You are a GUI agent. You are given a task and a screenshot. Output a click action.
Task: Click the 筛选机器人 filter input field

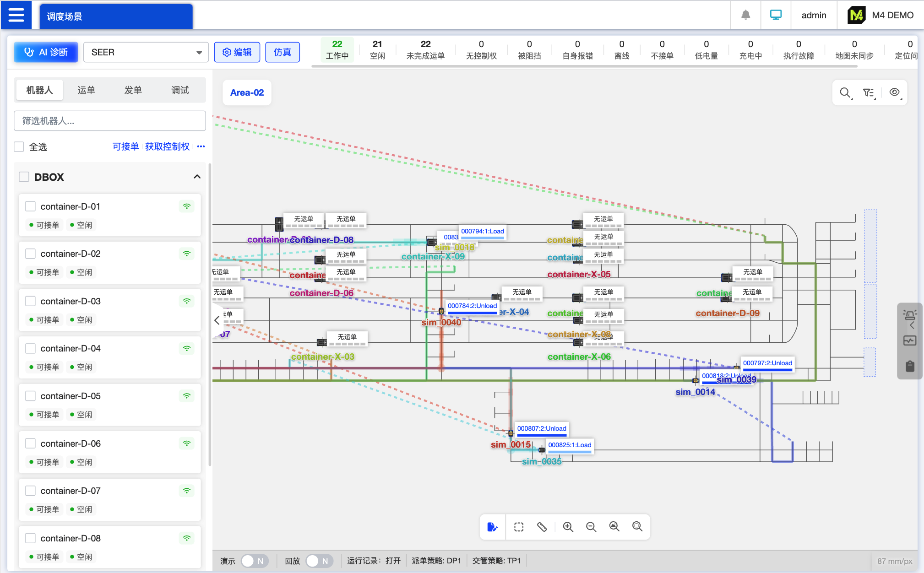coord(110,121)
